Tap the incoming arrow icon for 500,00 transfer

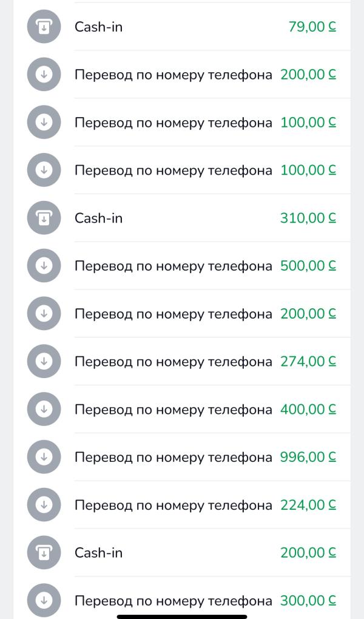click(44, 266)
